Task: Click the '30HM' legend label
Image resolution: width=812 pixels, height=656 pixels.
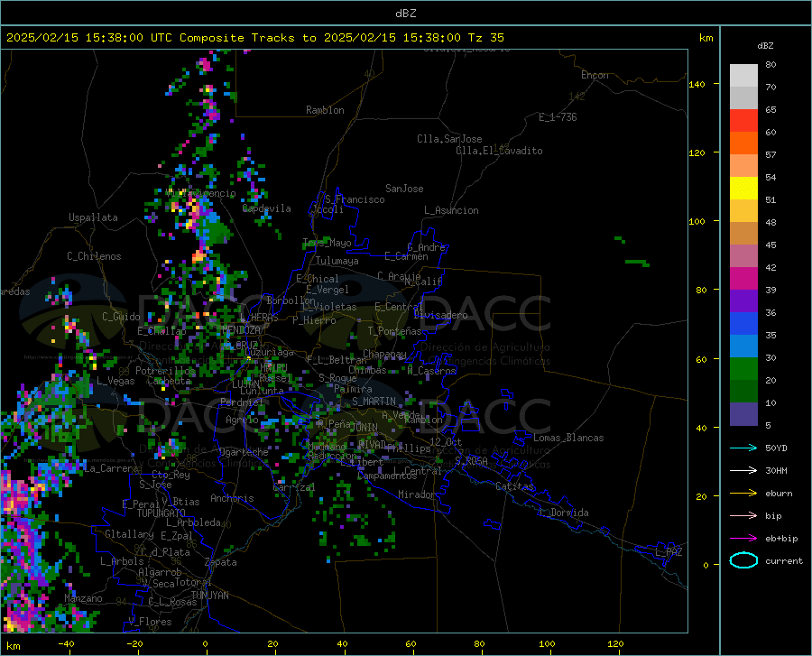Action: pos(776,471)
